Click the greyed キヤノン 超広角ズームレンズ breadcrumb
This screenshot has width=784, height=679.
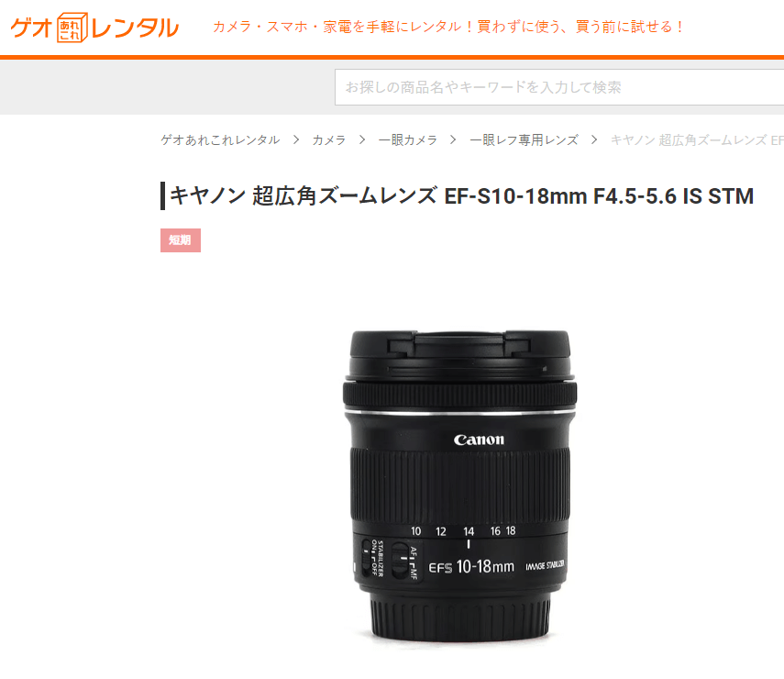[x=697, y=140]
